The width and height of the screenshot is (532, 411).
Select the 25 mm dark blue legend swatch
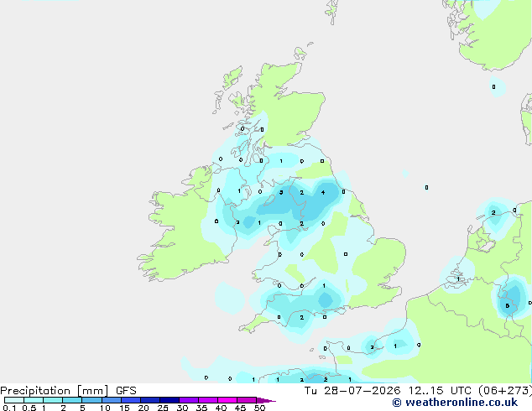click(x=170, y=400)
